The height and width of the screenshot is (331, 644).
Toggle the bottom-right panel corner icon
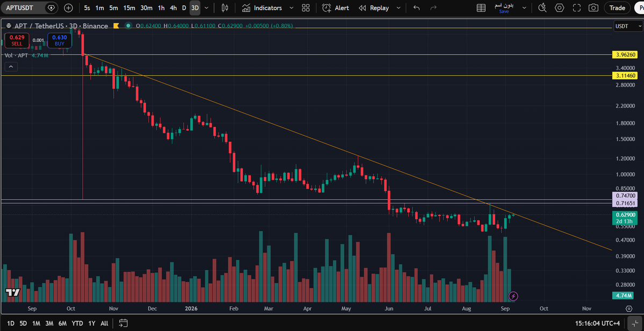point(634,323)
